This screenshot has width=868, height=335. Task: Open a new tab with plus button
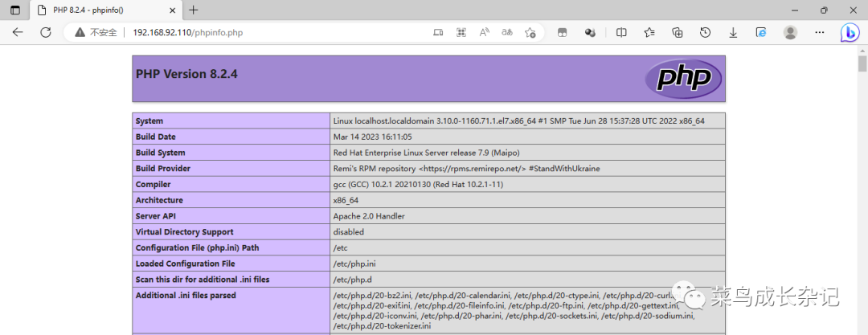pyautogui.click(x=193, y=10)
